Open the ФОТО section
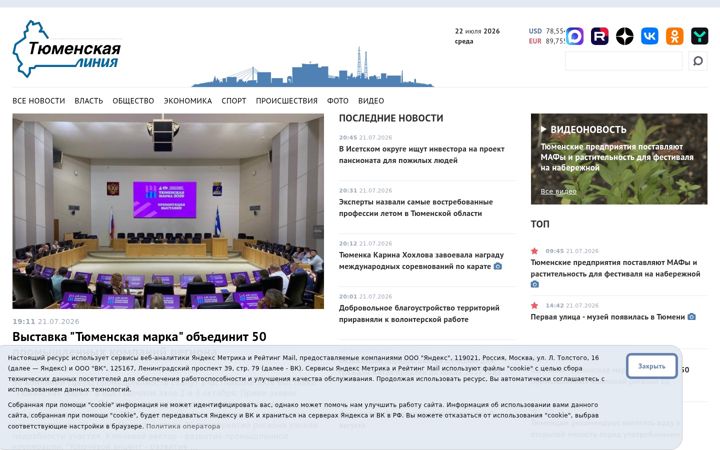 [338, 101]
